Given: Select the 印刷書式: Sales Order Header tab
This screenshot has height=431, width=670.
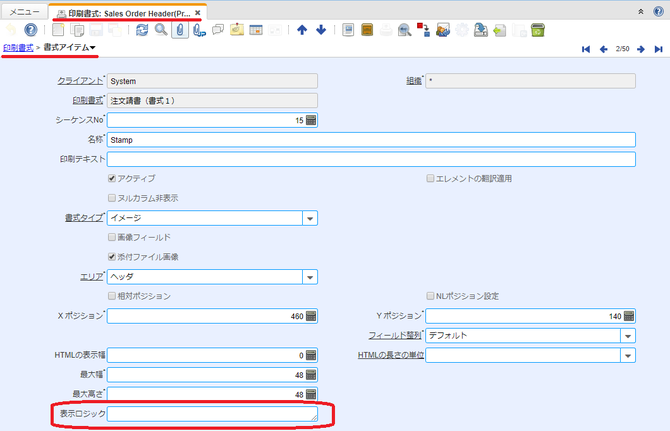Looking at the screenshot, I should [128, 13].
